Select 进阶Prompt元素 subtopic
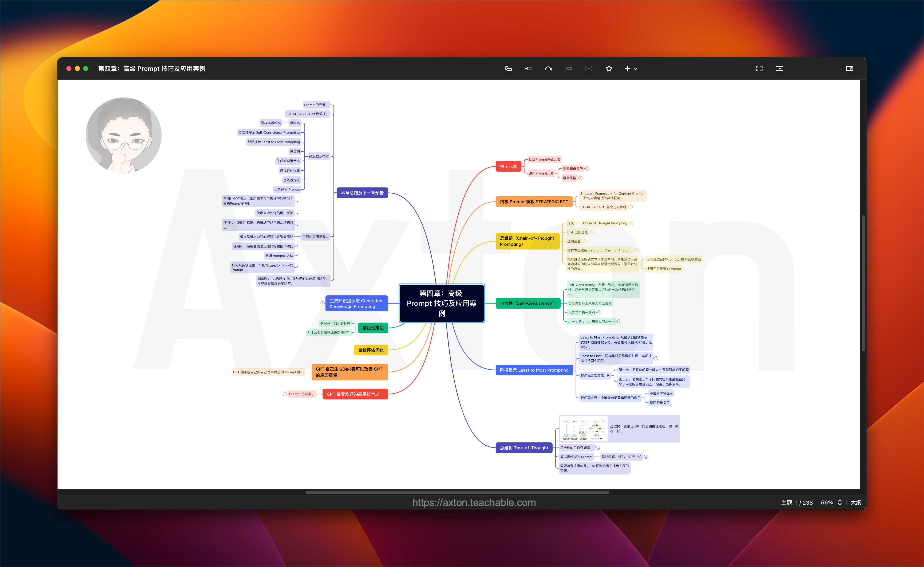Screen dimensions: 924x567 pyautogui.click(x=541, y=173)
